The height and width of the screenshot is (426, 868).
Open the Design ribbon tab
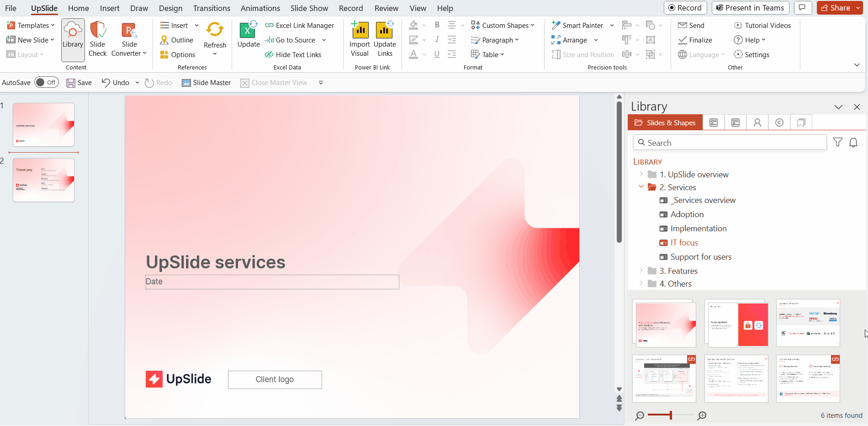point(170,8)
